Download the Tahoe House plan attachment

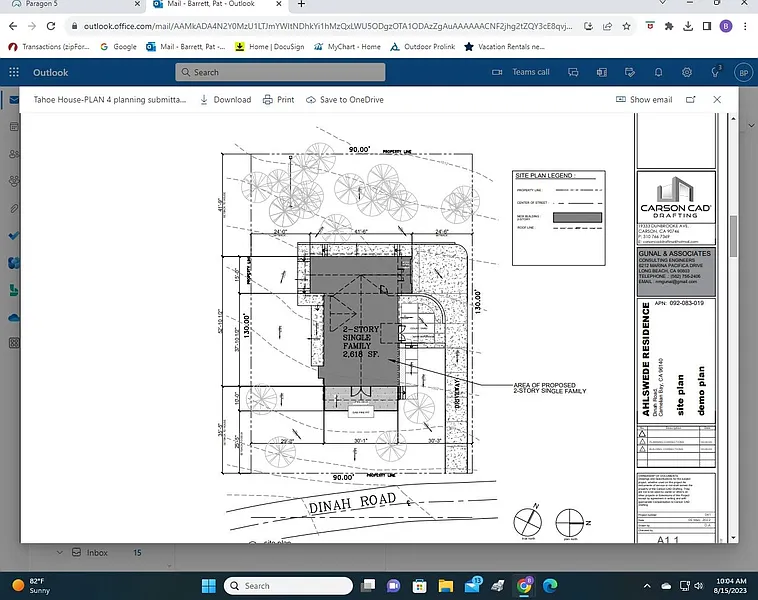click(x=225, y=100)
